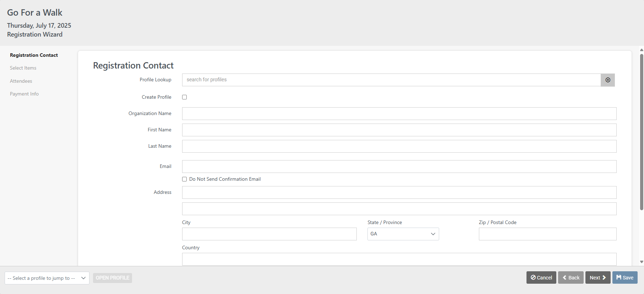Viewport: 644px width, 294px height.
Task: Click the City input field
Action: click(269, 234)
